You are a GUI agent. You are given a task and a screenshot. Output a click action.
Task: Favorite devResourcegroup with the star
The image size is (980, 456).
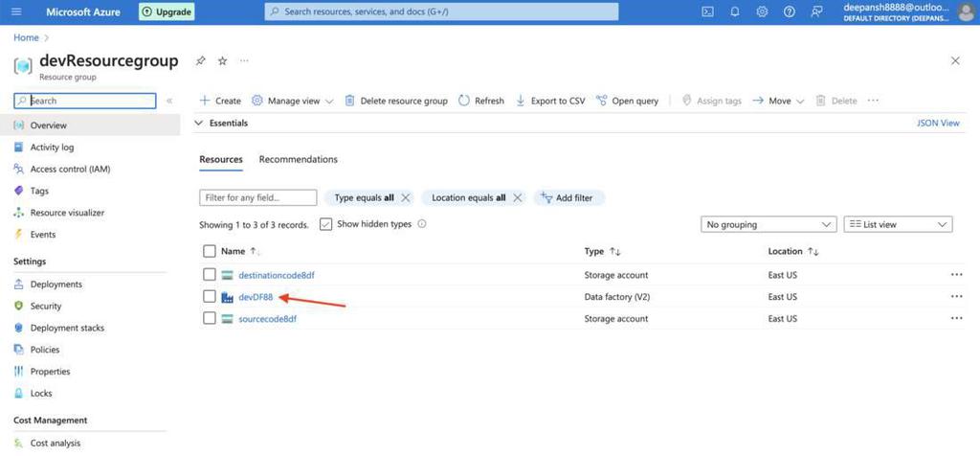[222, 60]
